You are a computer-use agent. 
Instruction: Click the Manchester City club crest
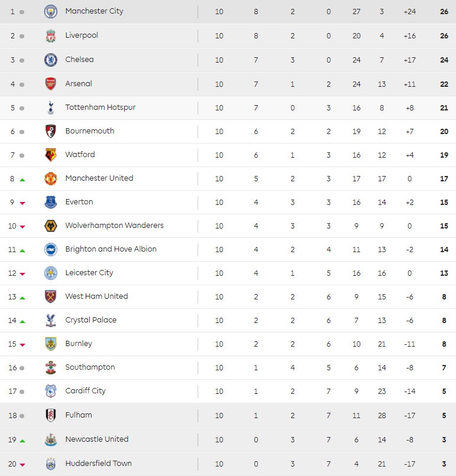(51, 11)
